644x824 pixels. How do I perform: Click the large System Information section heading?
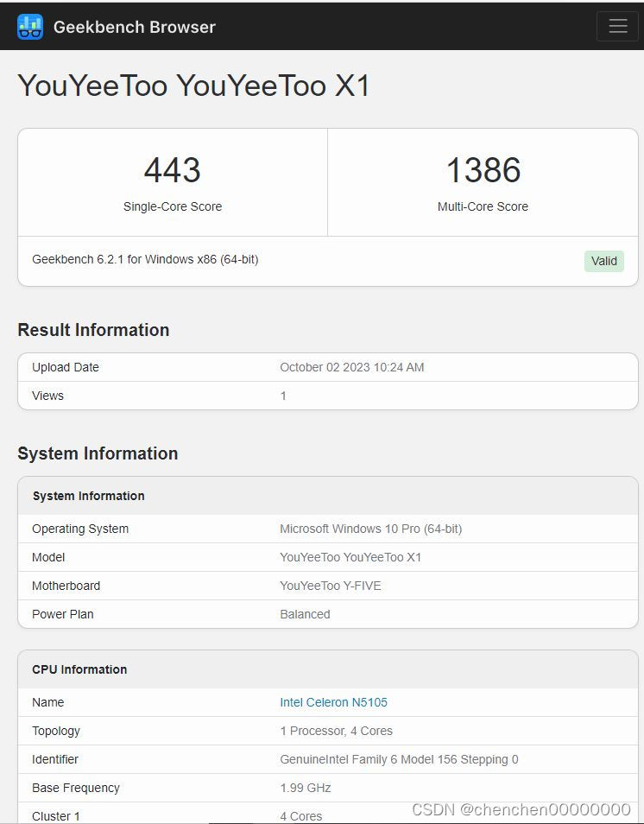pyautogui.click(x=98, y=453)
